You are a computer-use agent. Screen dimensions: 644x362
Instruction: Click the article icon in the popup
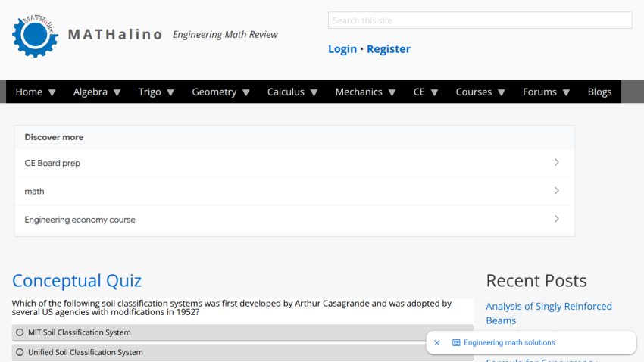(456, 343)
